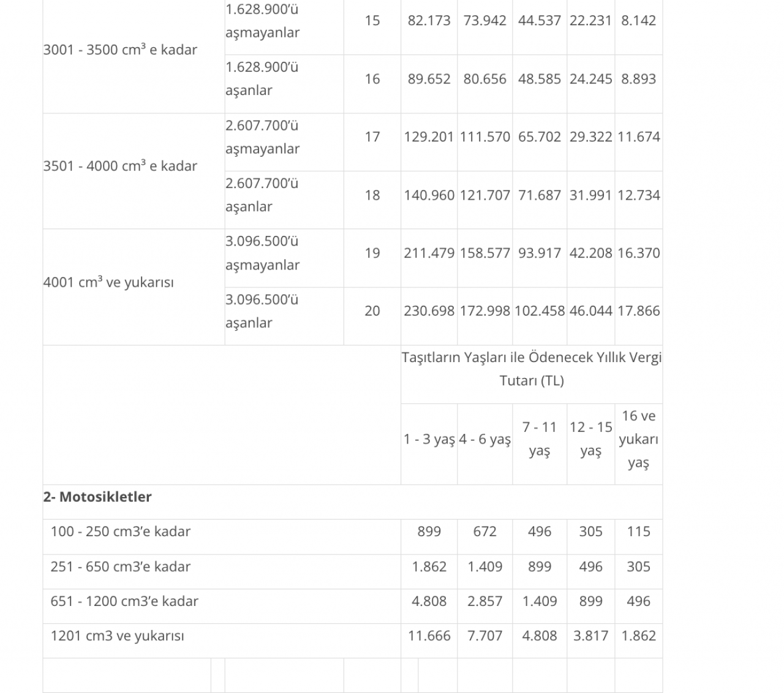This screenshot has width=784, height=693.
Task: Select the "4 - 6 yaş" column header
Action: 484,439
